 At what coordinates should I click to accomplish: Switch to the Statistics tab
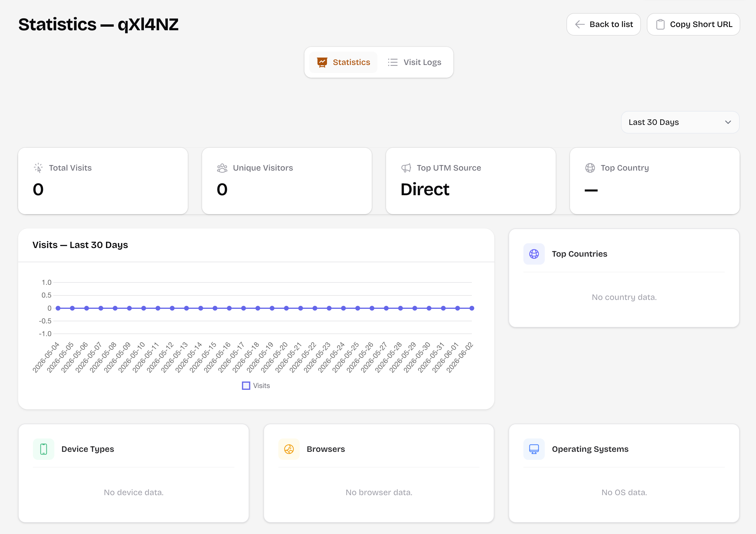(x=343, y=62)
